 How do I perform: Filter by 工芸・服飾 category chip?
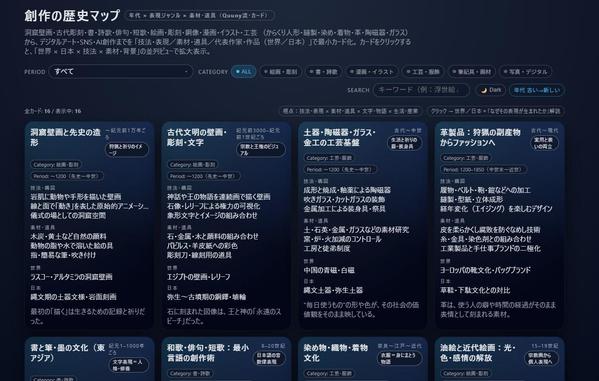pyautogui.click(x=423, y=71)
